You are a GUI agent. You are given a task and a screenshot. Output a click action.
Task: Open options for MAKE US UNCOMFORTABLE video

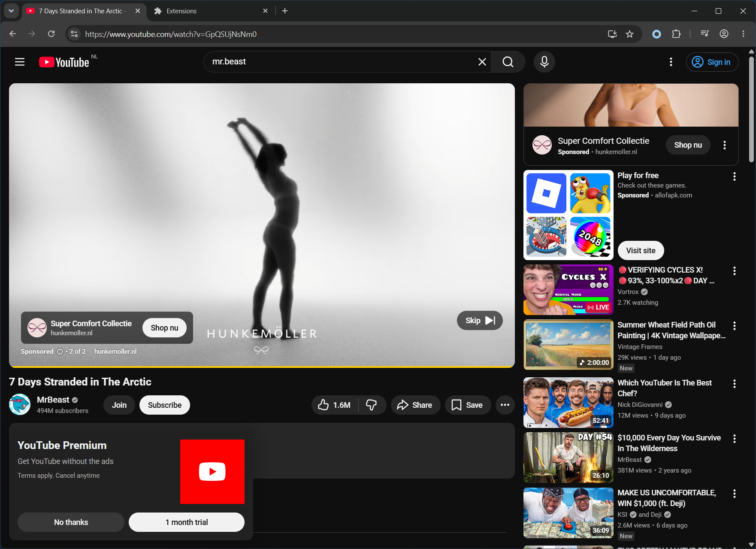[735, 494]
